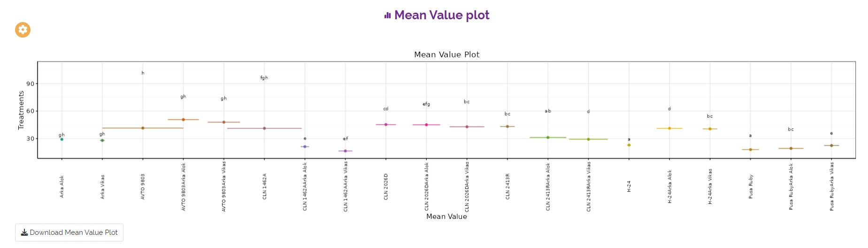Click the H-24Arka Alok data point
The height and width of the screenshot is (248, 868).
669,128
